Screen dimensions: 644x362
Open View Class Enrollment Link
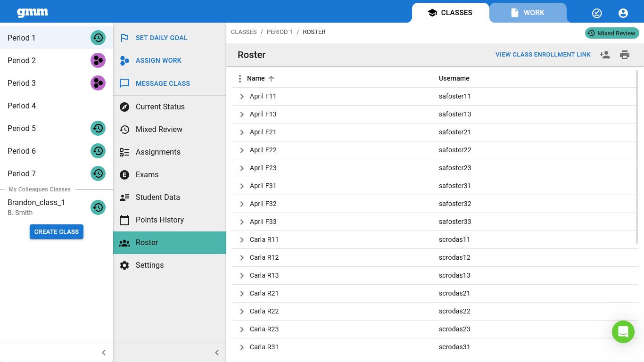click(x=543, y=55)
